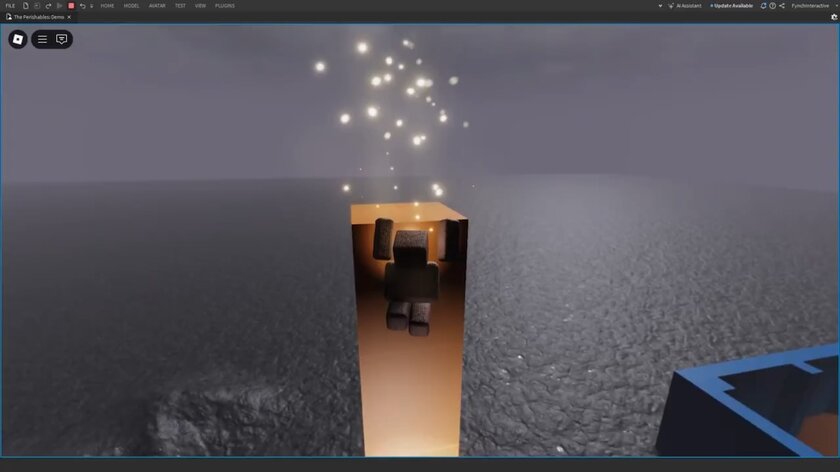Click the share icon
The width and height of the screenshot is (840, 472).
pos(782,6)
